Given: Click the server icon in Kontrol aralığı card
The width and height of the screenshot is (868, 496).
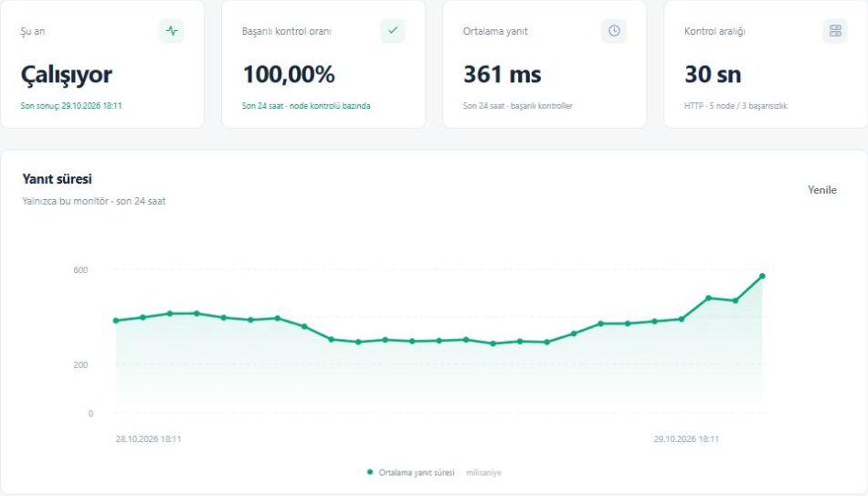Looking at the screenshot, I should 835,31.
